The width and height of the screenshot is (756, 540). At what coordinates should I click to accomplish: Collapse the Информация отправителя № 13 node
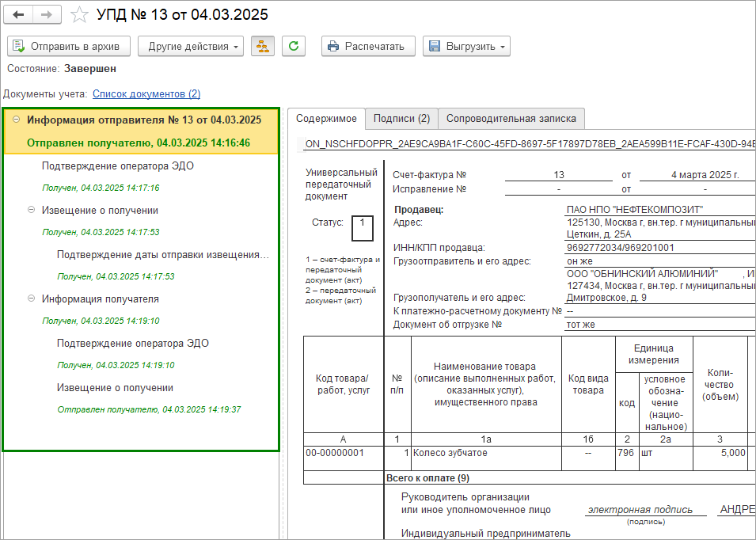(x=17, y=120)
